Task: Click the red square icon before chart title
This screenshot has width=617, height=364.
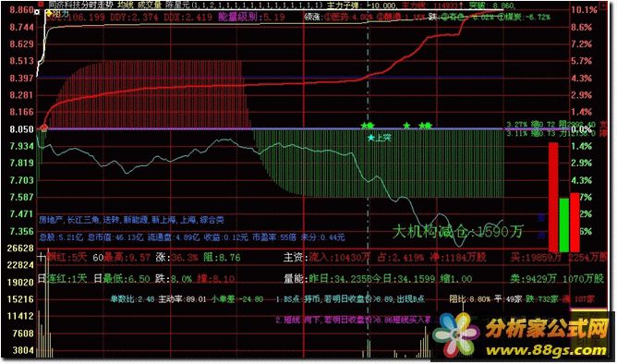Action: [41, 5]
